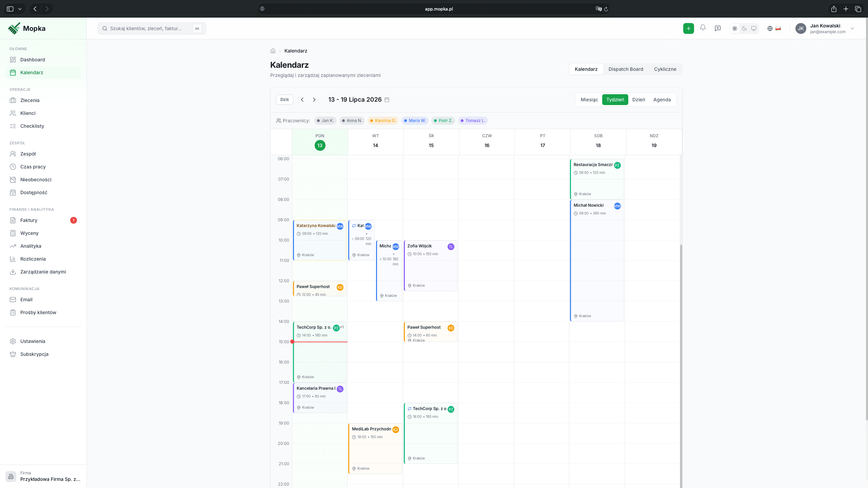
Task: Toggle employee filter Jan K.
Action: (x=325, y=121)
